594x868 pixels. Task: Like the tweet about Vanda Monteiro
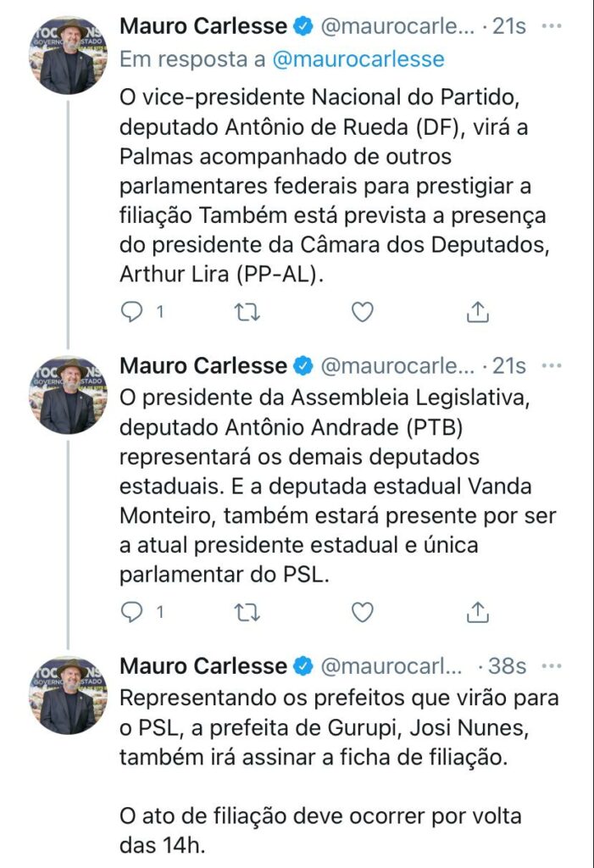pyautogui.click(x=363, y=611)
